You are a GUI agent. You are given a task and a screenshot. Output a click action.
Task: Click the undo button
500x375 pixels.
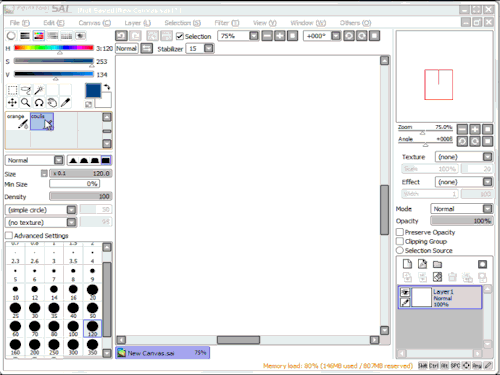[121, 36]
